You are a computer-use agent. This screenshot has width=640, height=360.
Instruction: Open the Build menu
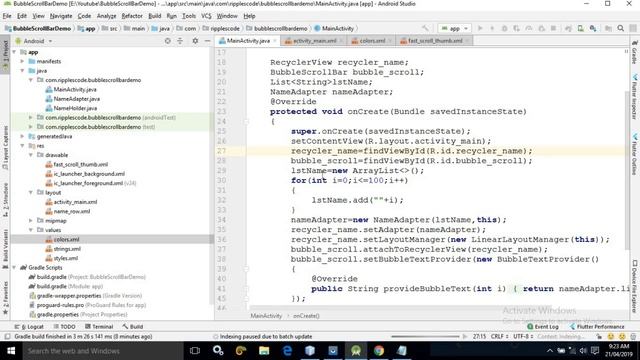pyautogui.click(x=154, y=16)
